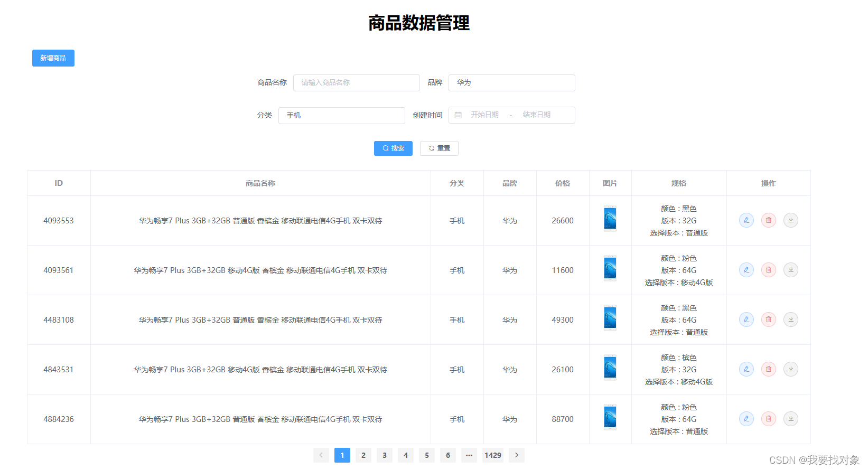The width and height of the screenshot is (868, 470).
Task: Jump to page 6
Action: (x=448, y=455)
